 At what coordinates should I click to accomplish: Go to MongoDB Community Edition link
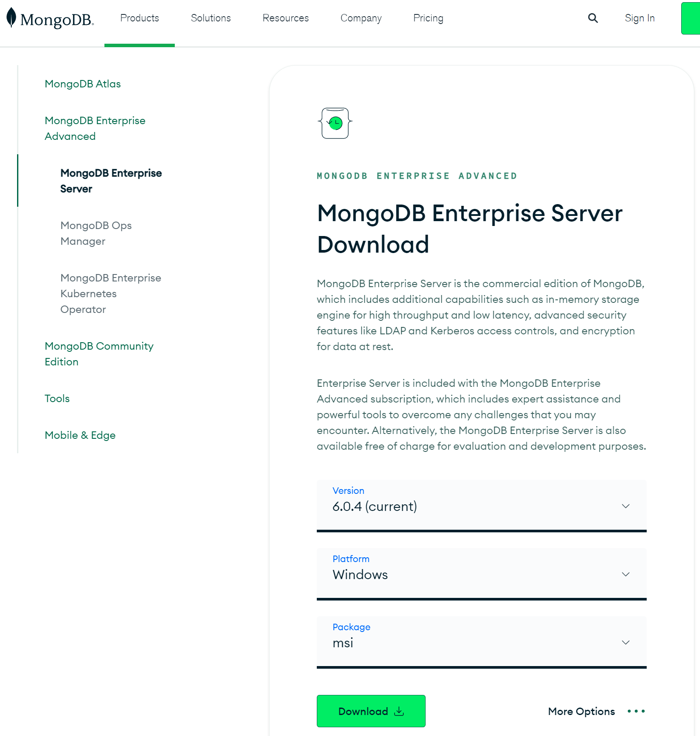tap(99, 354)
